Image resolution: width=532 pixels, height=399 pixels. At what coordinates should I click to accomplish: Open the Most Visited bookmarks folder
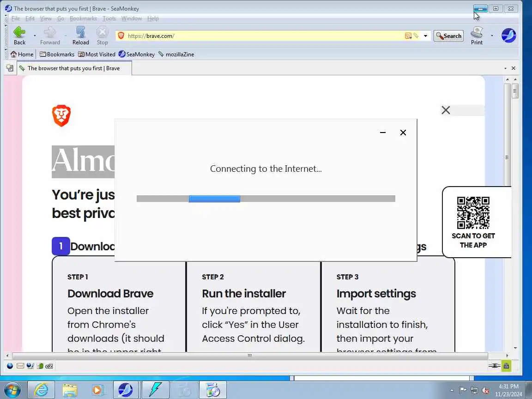(x=97, y=54)
